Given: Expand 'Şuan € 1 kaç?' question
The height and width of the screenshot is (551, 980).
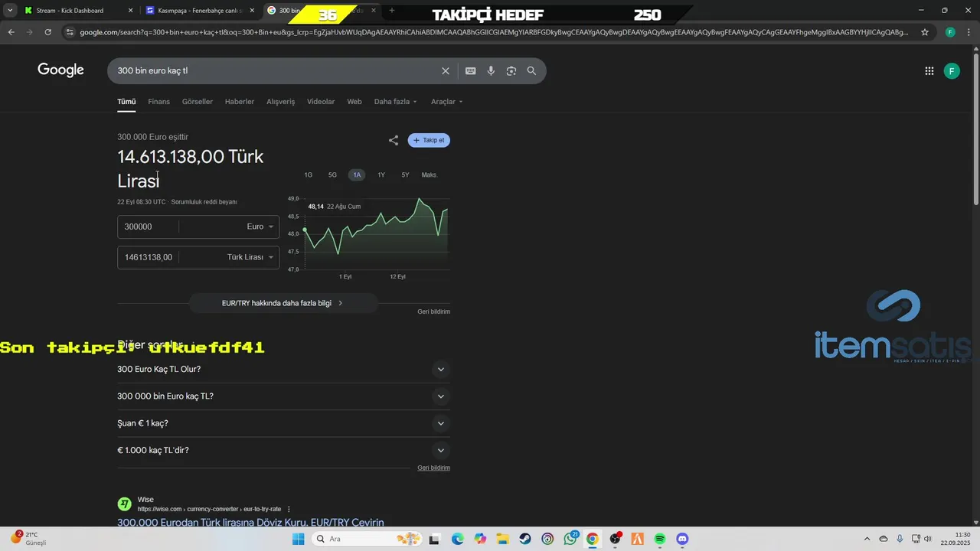Looking at the screenshot, I should pos(282,423).
